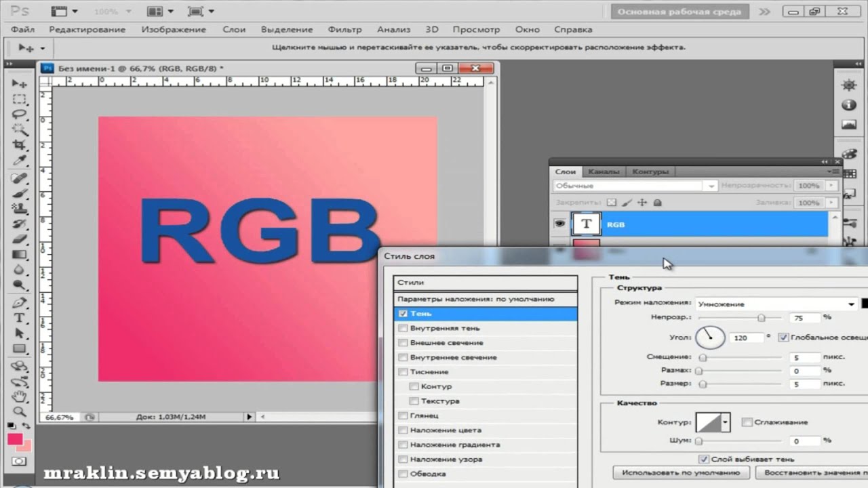Image resolution: width=868 pixels, height=488 pixels.
Task: Open the Заливка slider arrow in Layers
Action: tap(831, 203)
